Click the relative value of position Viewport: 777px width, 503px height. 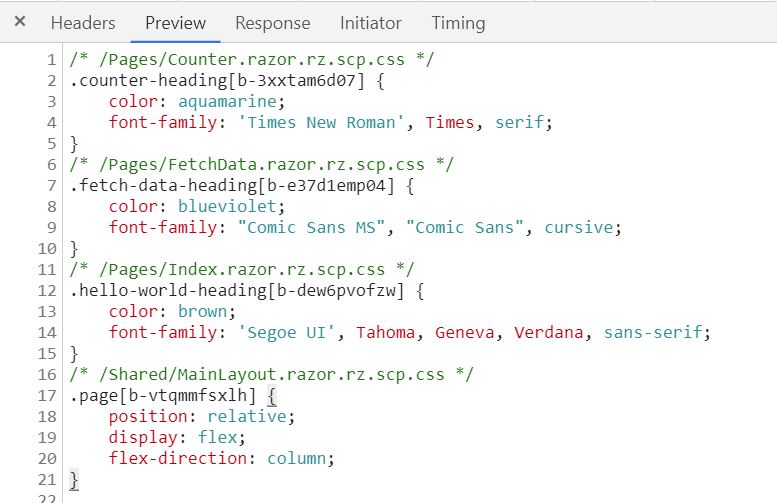pyautogui.click(x=247, y=417)
